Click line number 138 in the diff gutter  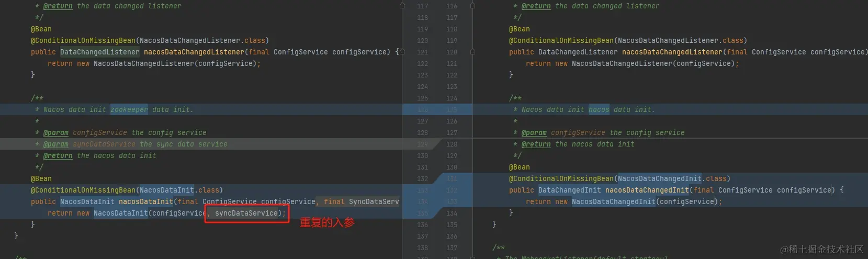pos(423,247)
